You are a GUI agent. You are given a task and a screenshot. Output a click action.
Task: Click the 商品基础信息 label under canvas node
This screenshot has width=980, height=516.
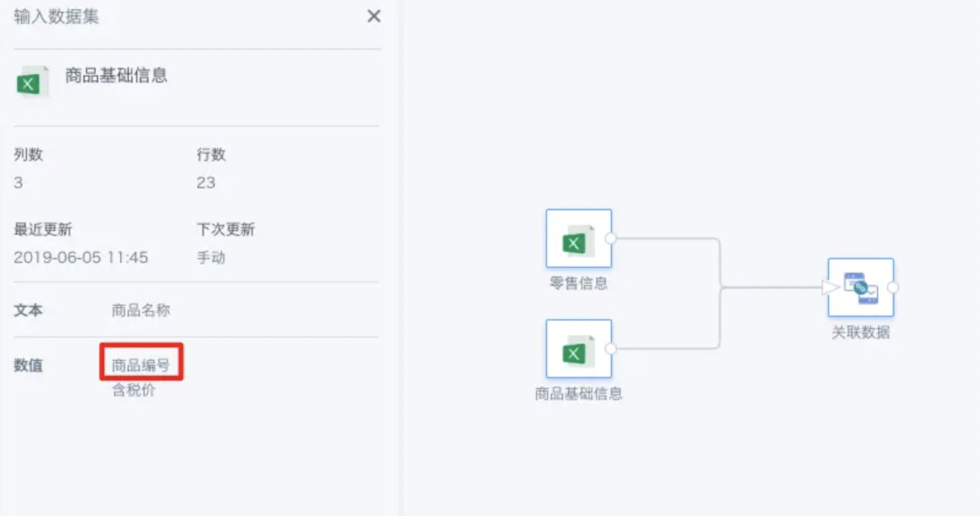[x=578, y=393]
